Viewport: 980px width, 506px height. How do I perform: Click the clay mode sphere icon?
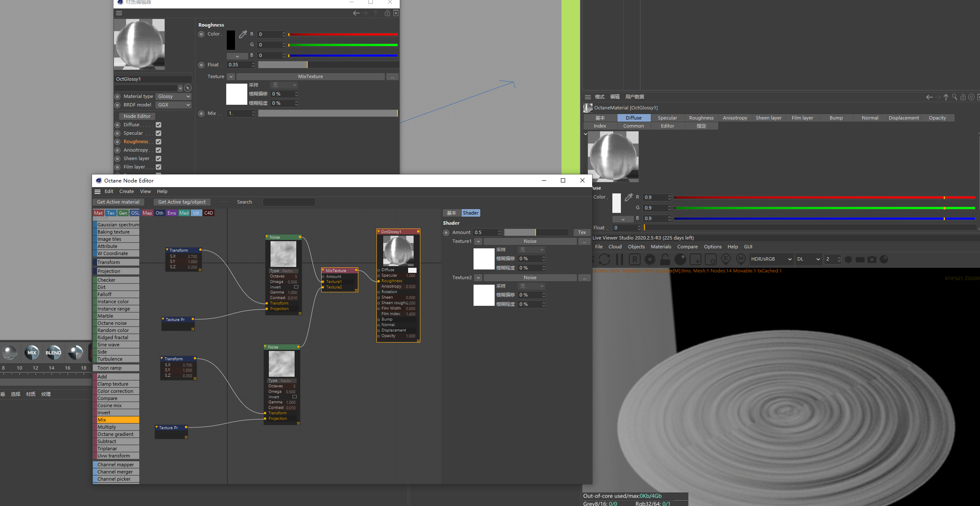tap(680, 259)
